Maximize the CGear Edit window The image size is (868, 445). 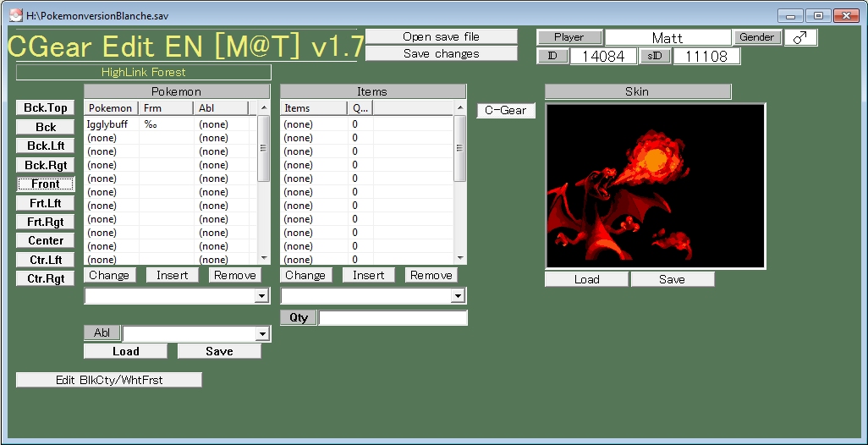[818, 16]
